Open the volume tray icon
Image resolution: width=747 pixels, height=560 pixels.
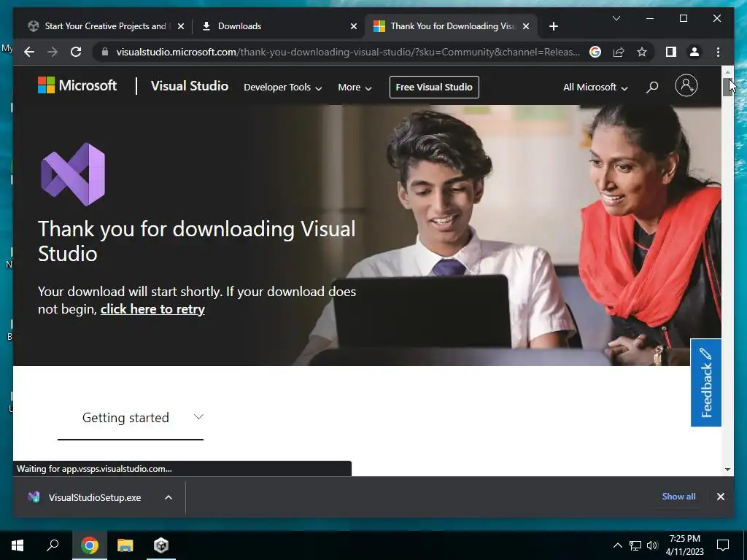click(x=652, y=545)
